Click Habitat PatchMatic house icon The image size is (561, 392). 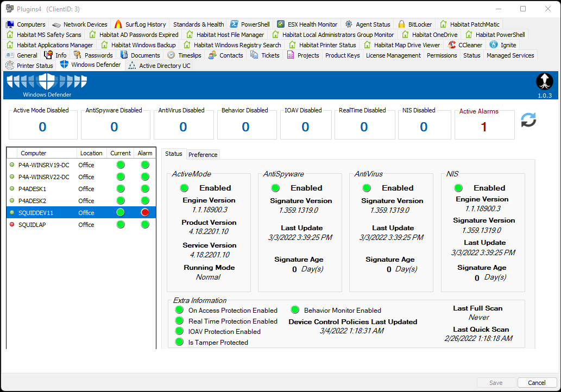tap(443, 24)
